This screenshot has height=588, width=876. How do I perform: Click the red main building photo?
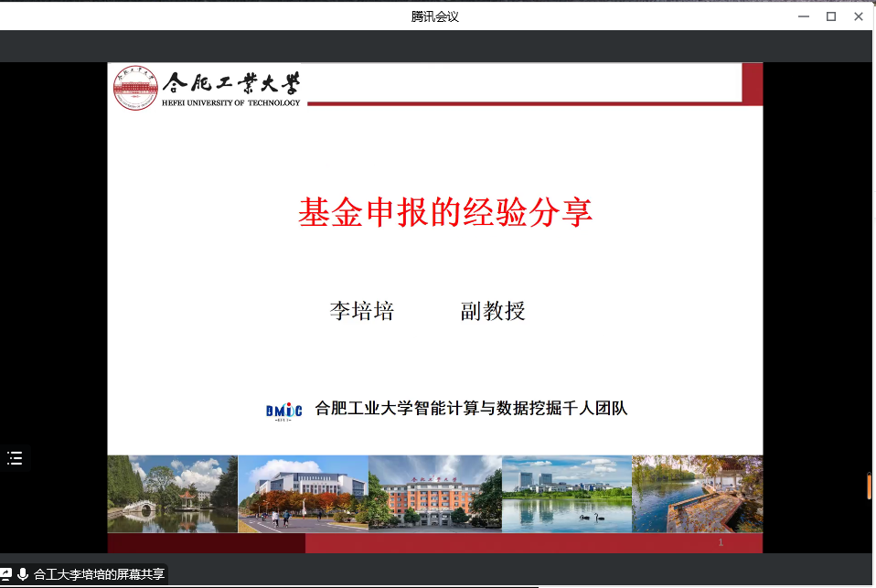(x=435, y=494)
